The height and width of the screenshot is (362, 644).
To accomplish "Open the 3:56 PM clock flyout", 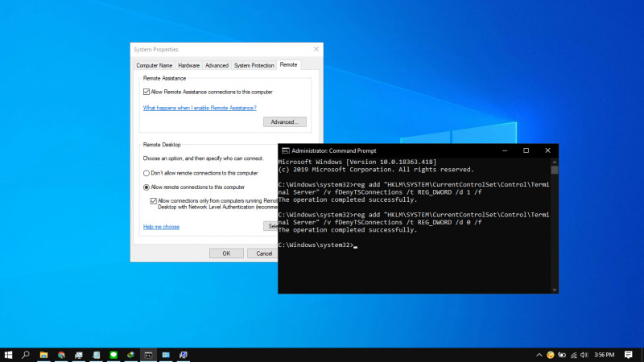I will (x=605, y=355).
